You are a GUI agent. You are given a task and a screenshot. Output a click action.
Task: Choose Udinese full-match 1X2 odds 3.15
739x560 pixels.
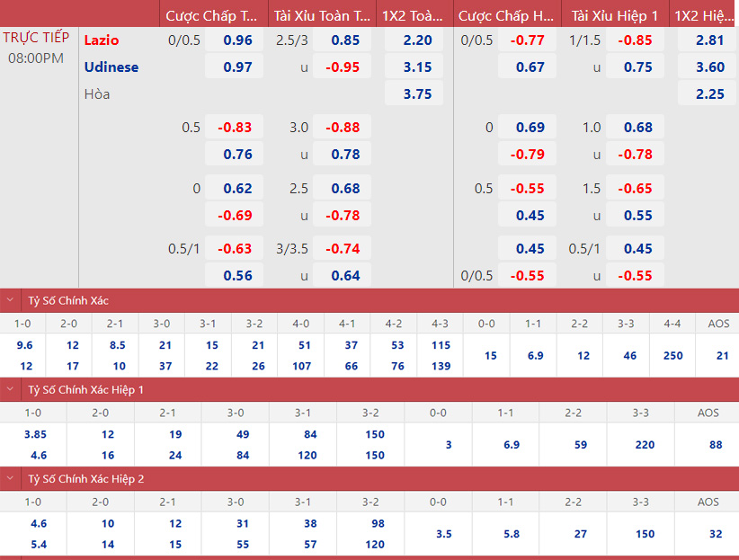pos(417,67)
